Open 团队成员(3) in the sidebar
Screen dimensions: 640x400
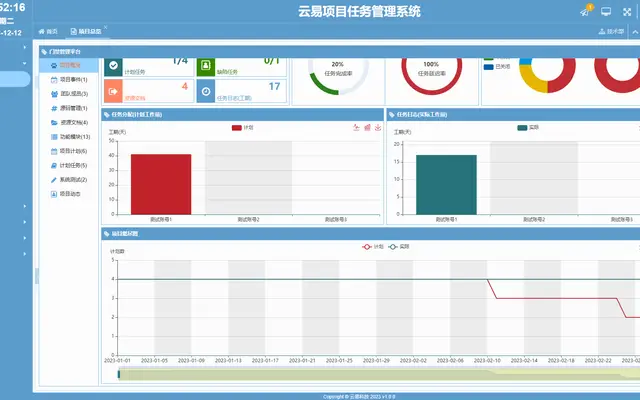(x=69, y=94)
